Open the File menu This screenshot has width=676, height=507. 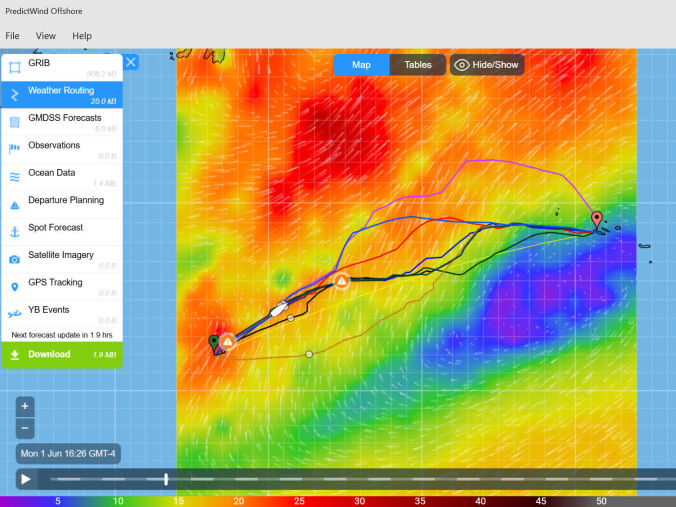coord(12,36)
